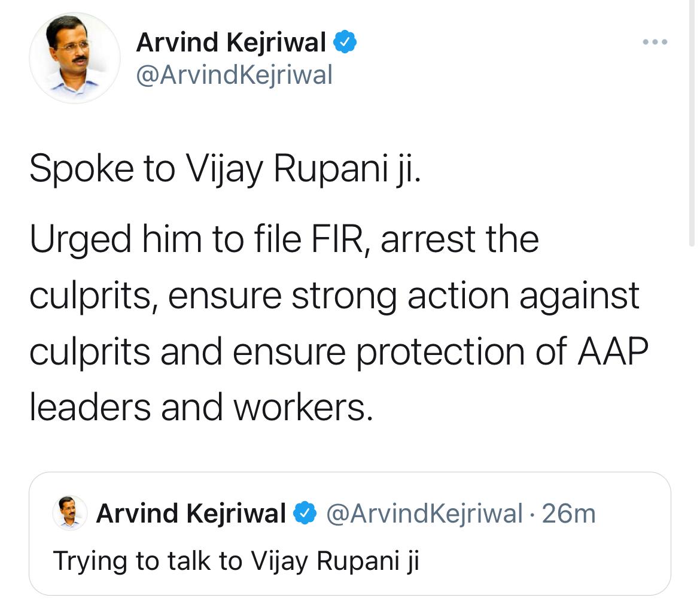
Task: Click Arvind Kejriwal's large profile photo
Action: [x=75, y=58]
